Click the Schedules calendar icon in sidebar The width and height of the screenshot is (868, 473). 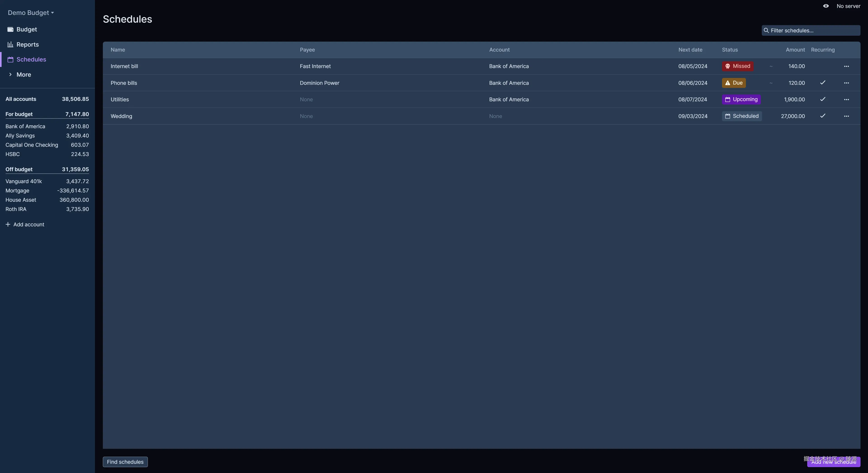(10, 60)
